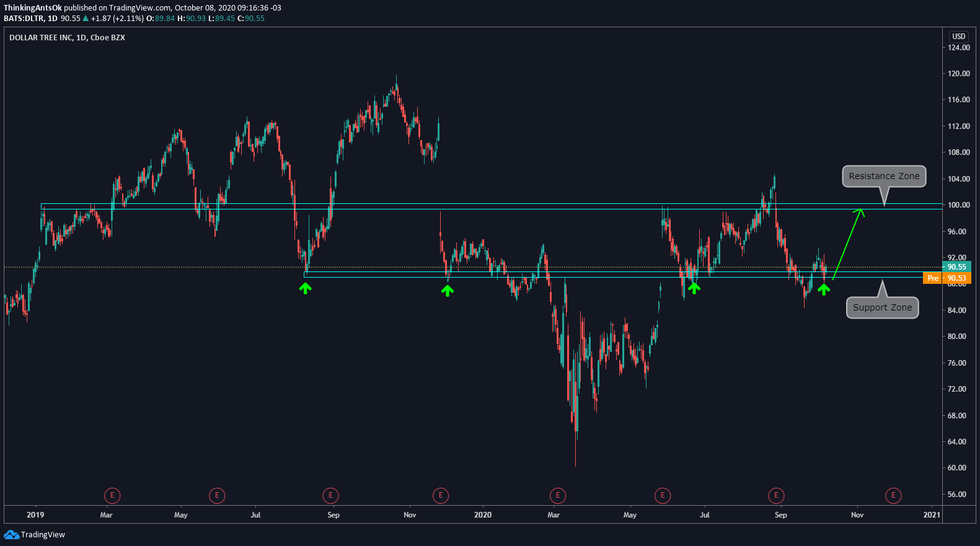
Task: Click the 80.00 price axis label
Action: click(957, 337)
